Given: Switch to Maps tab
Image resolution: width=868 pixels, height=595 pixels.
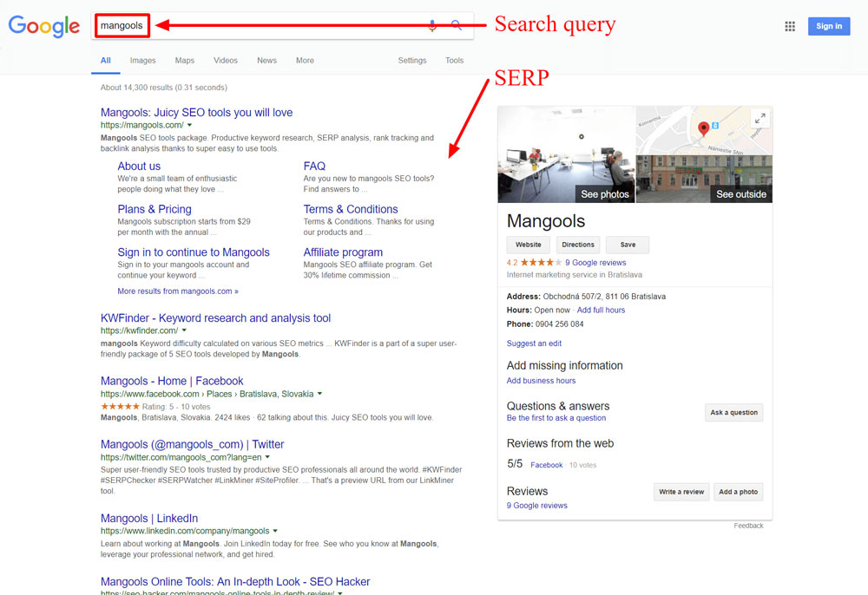Looking at the screenshot, I should (184, 61).
